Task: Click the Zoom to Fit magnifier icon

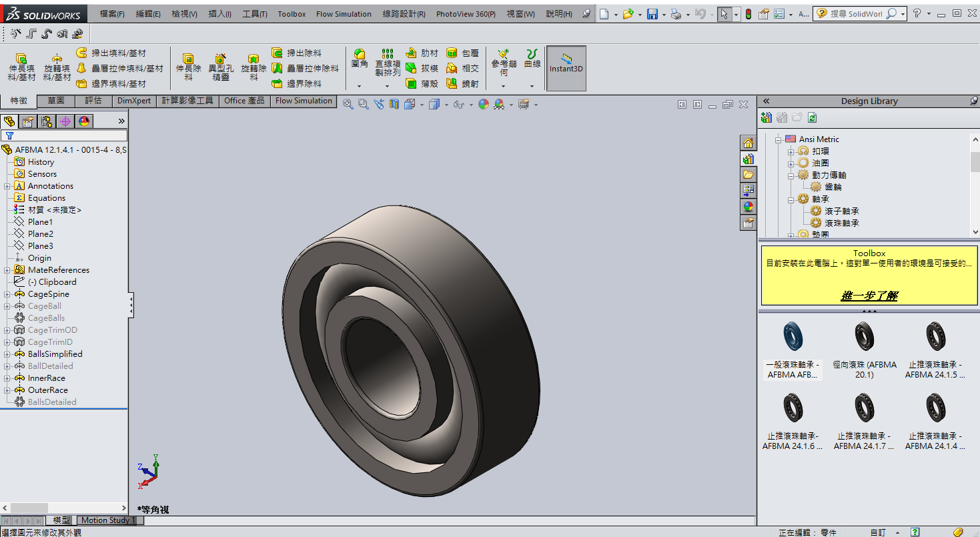Action: point(348,104)
